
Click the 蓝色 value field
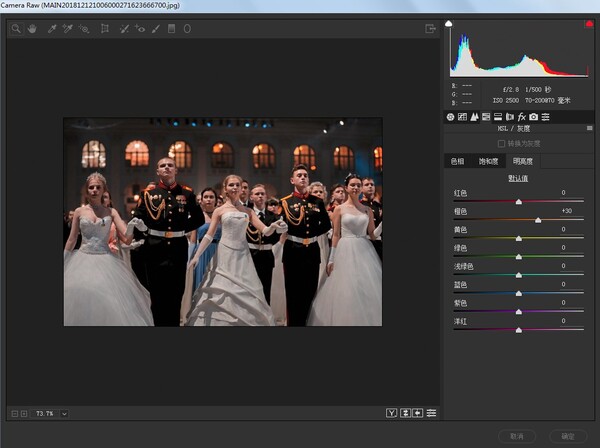569,285
